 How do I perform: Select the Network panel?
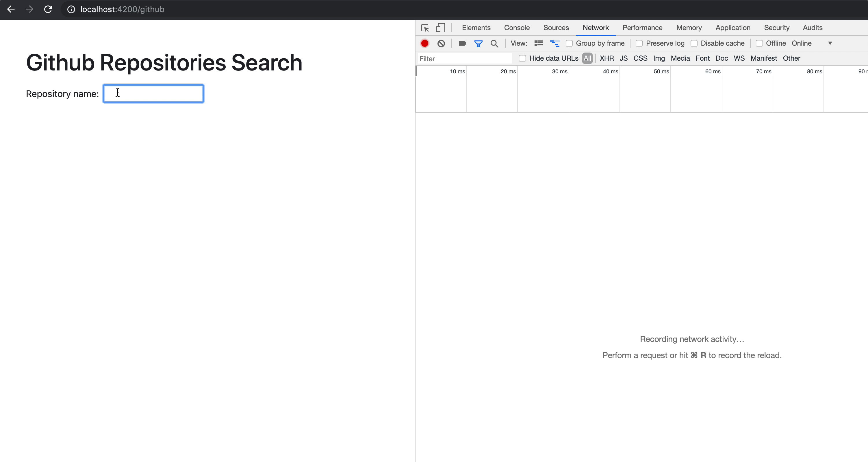point(596,27)
